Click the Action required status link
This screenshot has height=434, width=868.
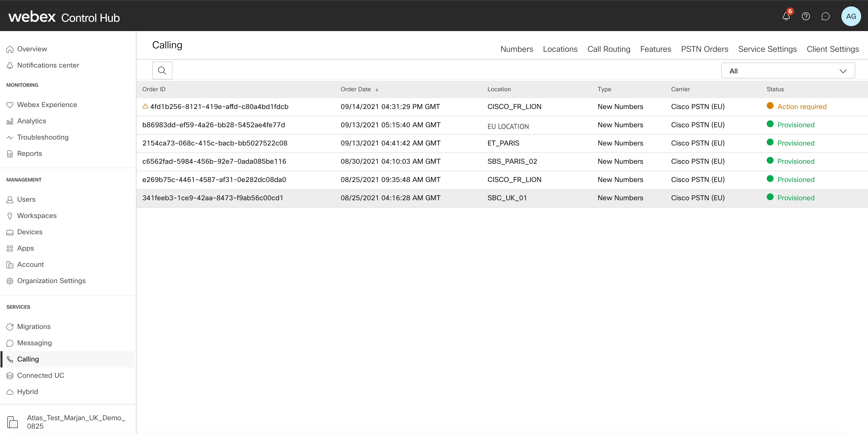click(802, 106)
